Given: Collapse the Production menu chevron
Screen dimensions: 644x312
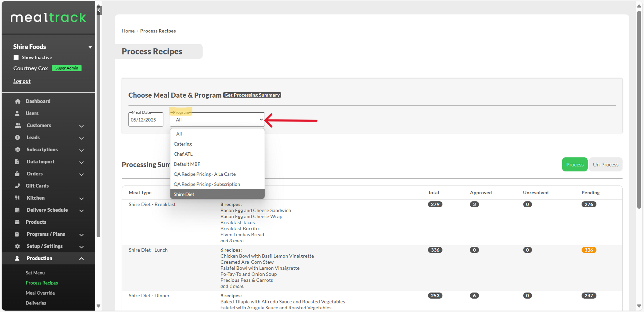Looking at the screenshot, I should pyautogui.click(x=82, y=258).
